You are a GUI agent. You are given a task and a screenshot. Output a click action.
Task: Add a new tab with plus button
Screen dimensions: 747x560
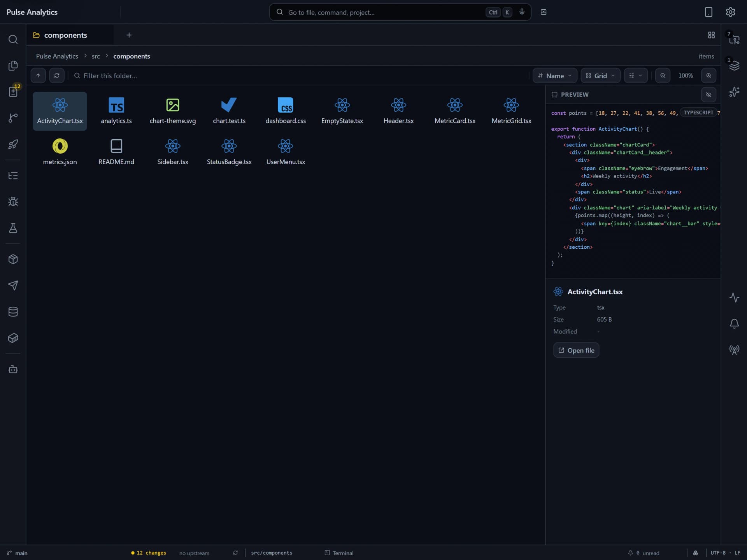(129, 35)
